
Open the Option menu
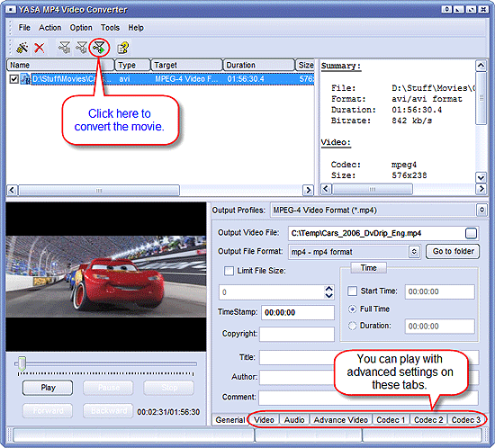click(81, 28)
